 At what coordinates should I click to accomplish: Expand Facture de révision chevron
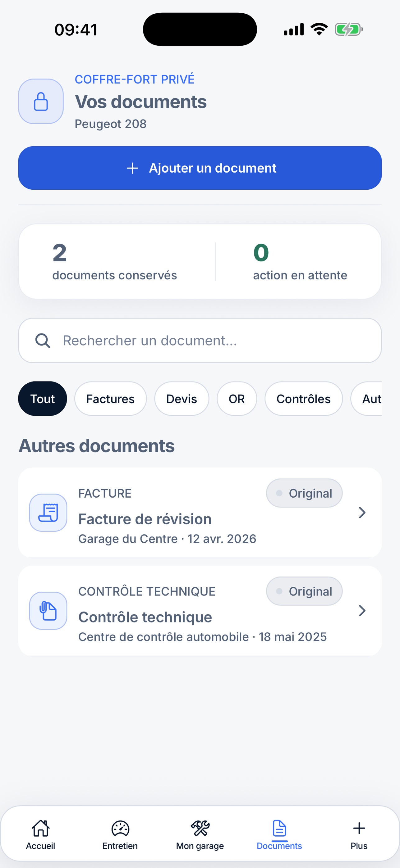point(362,513)
